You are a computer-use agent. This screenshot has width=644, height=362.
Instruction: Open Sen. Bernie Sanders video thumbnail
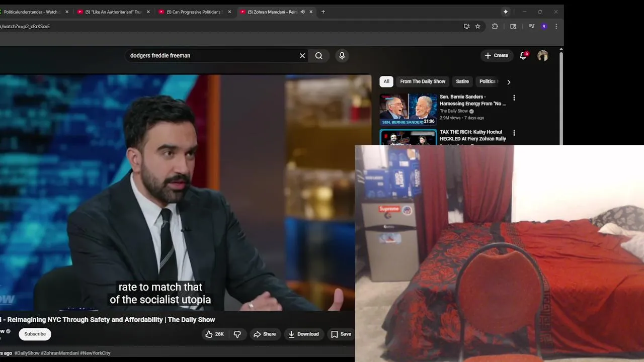click(408, 109)
